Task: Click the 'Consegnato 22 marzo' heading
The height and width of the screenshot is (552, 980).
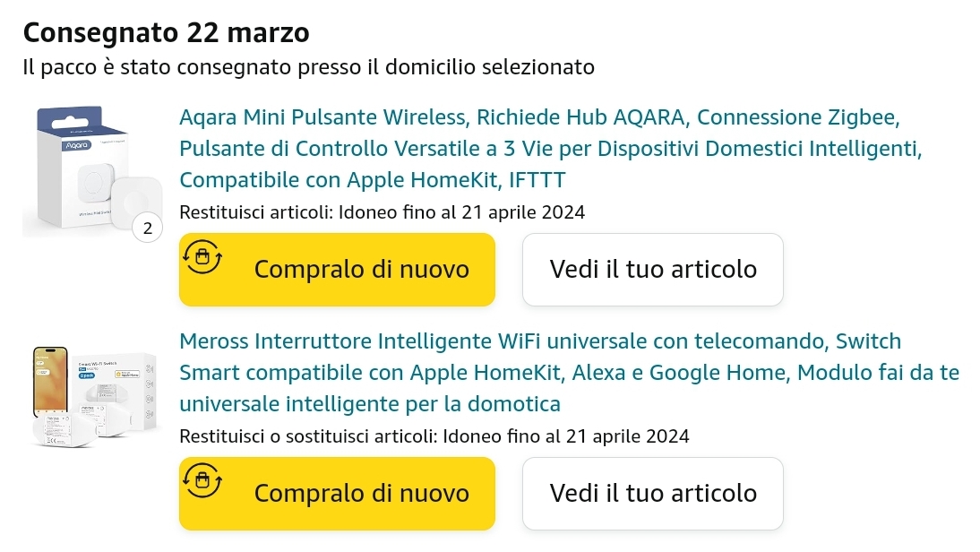Action: tap(166, 32)
